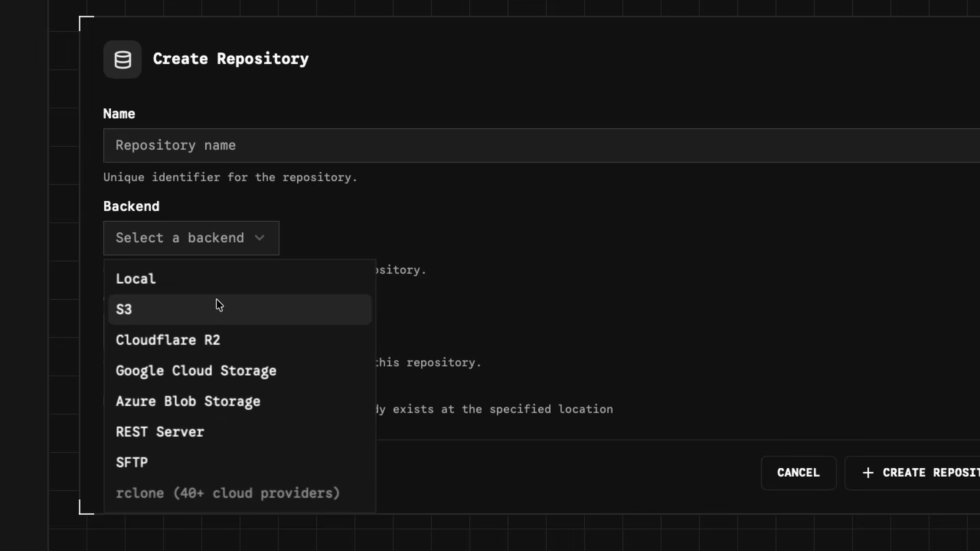The image size is (980, 551).
Task: Select Azure Blob Storage backend
Action: (188, 401)
